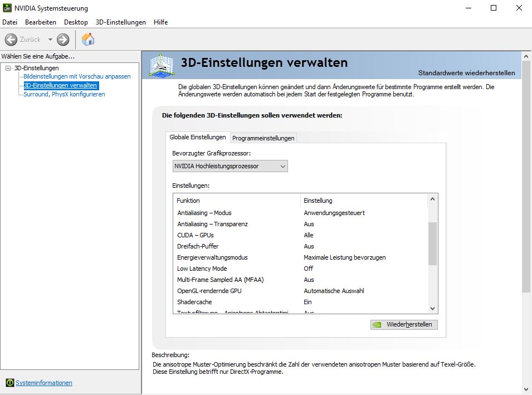The width and height of the screenshot is (532, 395).
Task: Open Bevorzugter Grafikprozessor dropdown
Action: (x=230, y=166)
